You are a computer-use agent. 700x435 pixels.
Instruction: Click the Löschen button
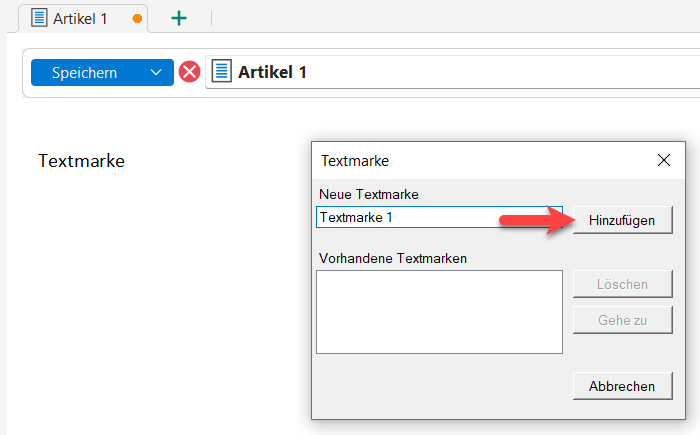coord(622,284)
